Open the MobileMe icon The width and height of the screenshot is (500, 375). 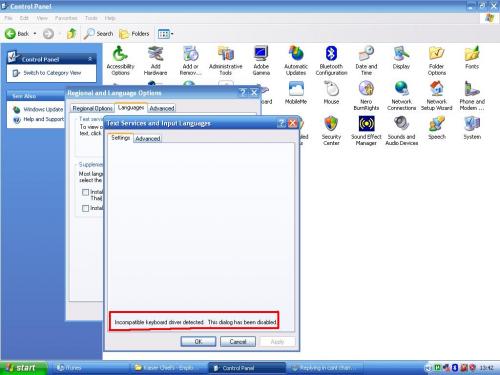coord(296,93)
